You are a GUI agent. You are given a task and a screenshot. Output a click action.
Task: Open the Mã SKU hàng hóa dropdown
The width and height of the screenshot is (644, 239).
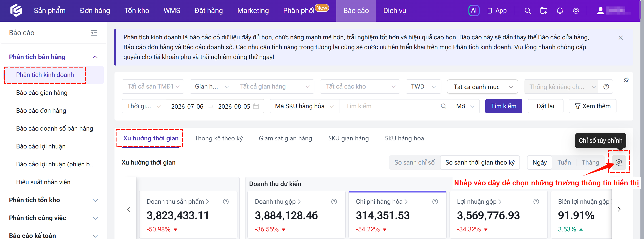(x=304, y=106)
